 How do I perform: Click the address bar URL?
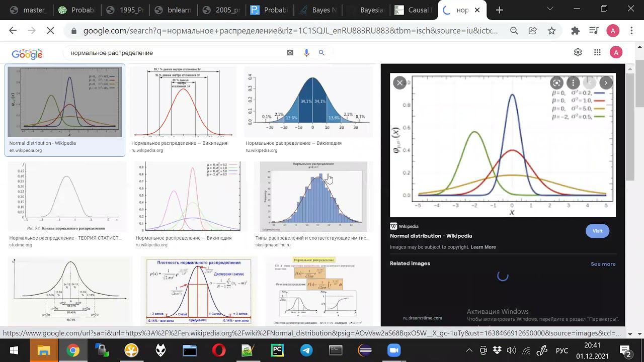[x=290, y=31]
